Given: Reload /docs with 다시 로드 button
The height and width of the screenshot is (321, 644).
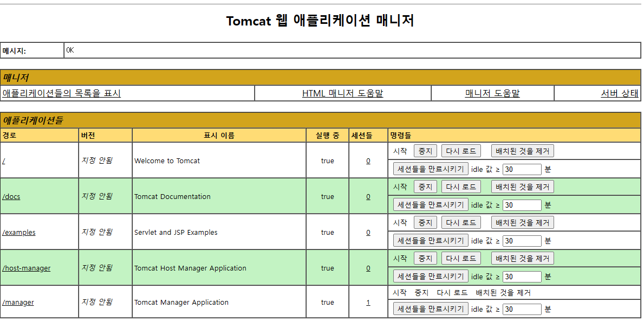Looking at the screenshot, I should pos(461,187).
